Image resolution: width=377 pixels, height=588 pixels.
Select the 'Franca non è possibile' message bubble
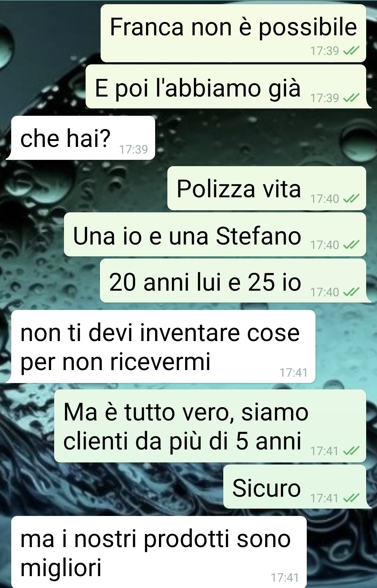233,34
